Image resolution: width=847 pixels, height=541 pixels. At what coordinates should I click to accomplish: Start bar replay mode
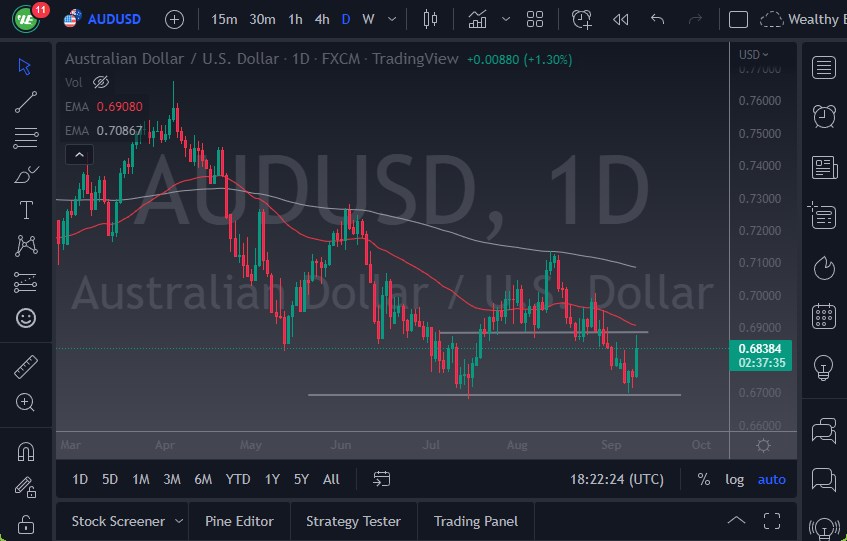(621, 20)
